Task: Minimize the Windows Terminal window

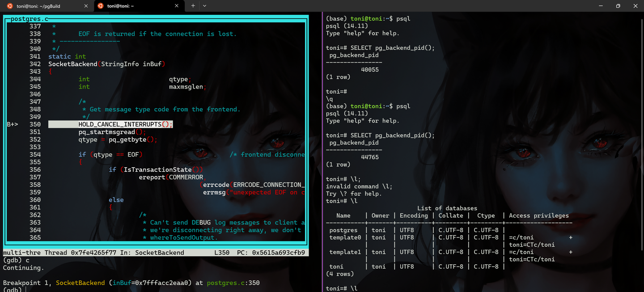Action: click(x=600, y=6)
